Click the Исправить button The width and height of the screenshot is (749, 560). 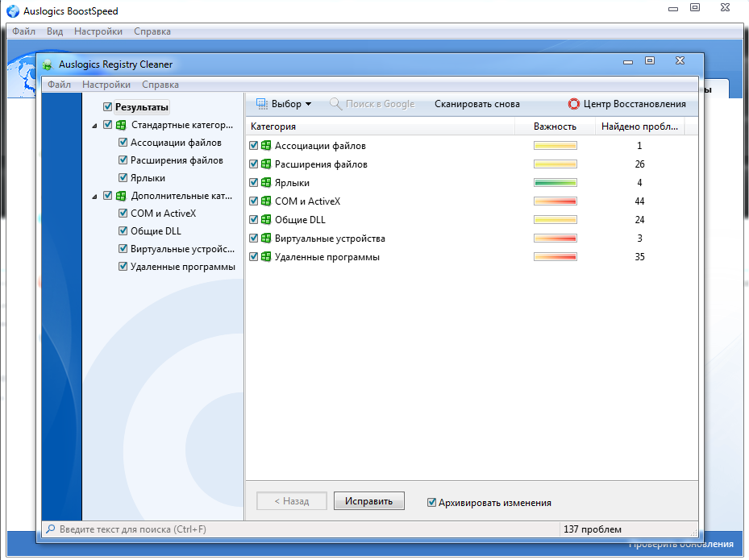click(368, 501)
